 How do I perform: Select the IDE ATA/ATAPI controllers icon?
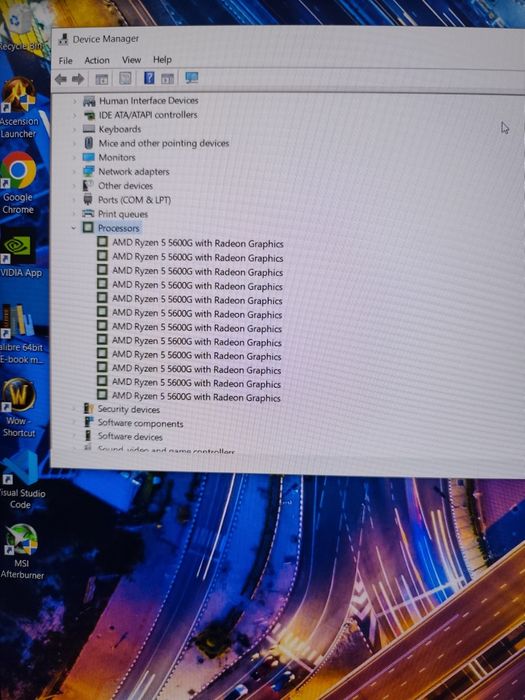(x=89, y=115)
